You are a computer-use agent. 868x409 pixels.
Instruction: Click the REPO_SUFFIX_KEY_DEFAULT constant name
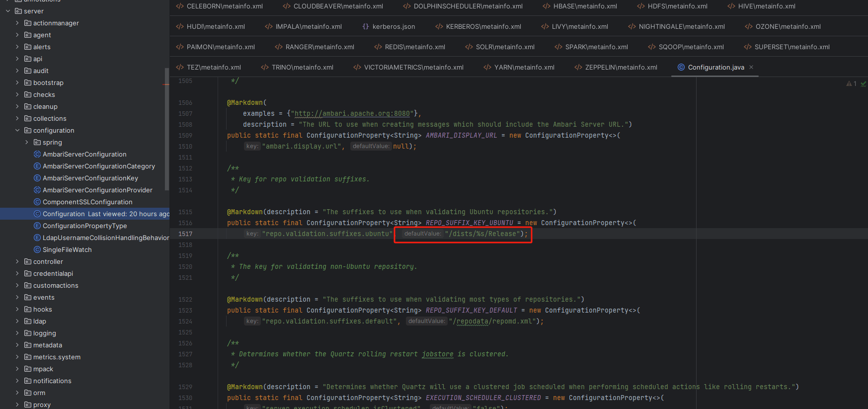tap(471, 310)
